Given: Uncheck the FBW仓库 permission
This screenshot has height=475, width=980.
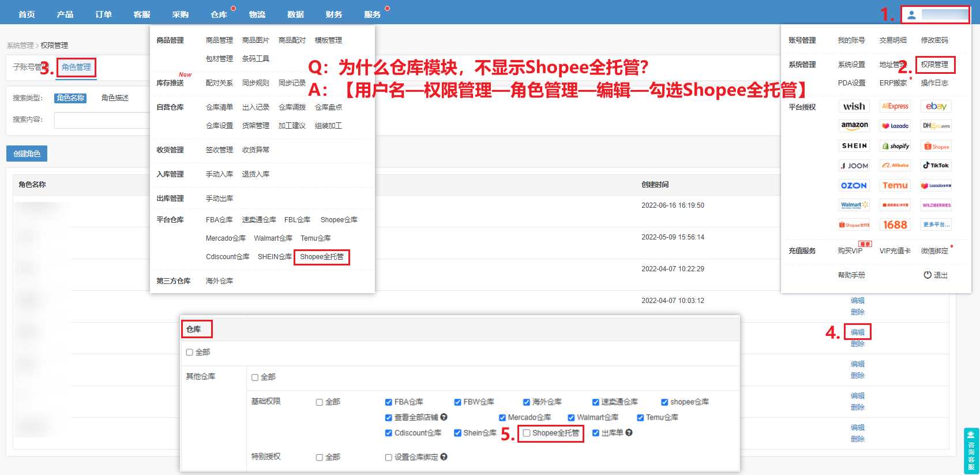Looking at the screenshot, I should tap(457, 402).
